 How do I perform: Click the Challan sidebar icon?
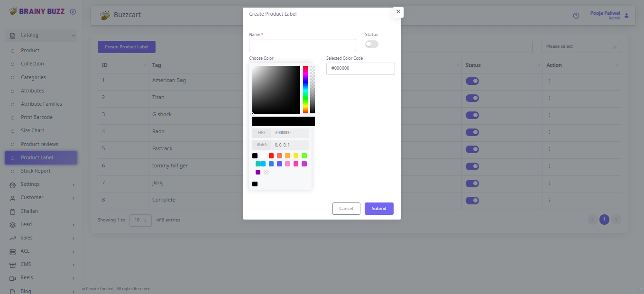tap(12, 211)
